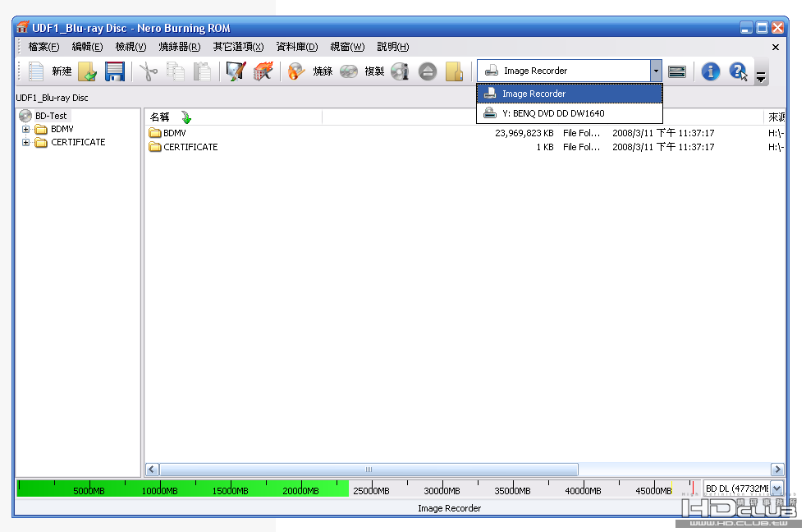Open the 編輯(E) menu
The image size is (806, 532).
coord(87,47)
